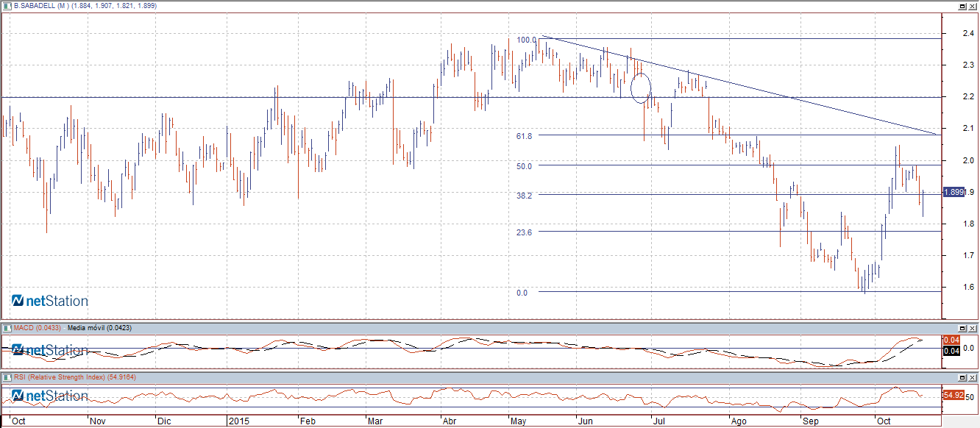The image size is (980, 428).
Task: Close the B.SABADELL price panel
Action: (x=972, y=6)
